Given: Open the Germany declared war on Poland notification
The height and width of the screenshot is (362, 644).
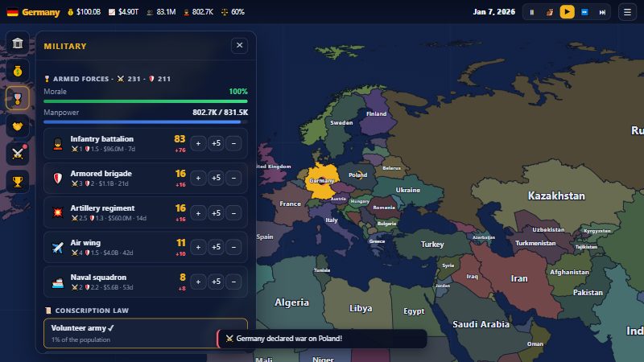Looking at the screenshot, I should tap(322, 339).
